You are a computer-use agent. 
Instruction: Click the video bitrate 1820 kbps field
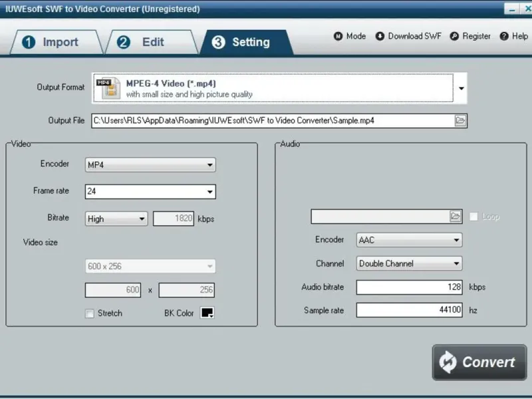pyautogui.click(x=174, y=219)
